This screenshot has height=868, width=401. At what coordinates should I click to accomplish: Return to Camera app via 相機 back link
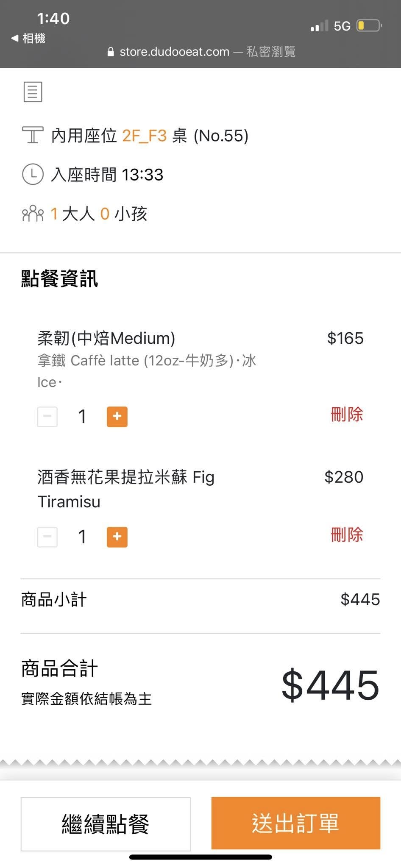(x=28, y=39)
